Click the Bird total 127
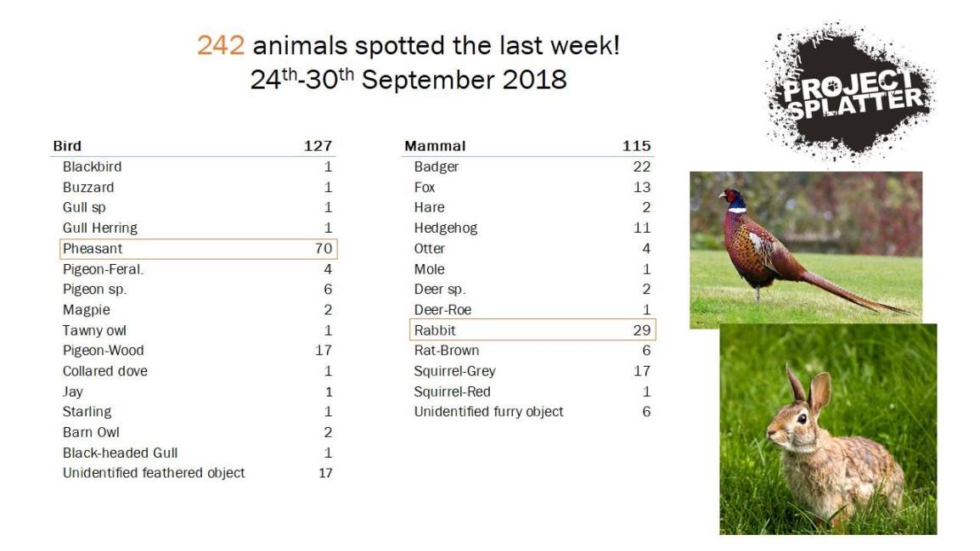The width and height of the screenshot is (980, 551). (x=318, y=146)
